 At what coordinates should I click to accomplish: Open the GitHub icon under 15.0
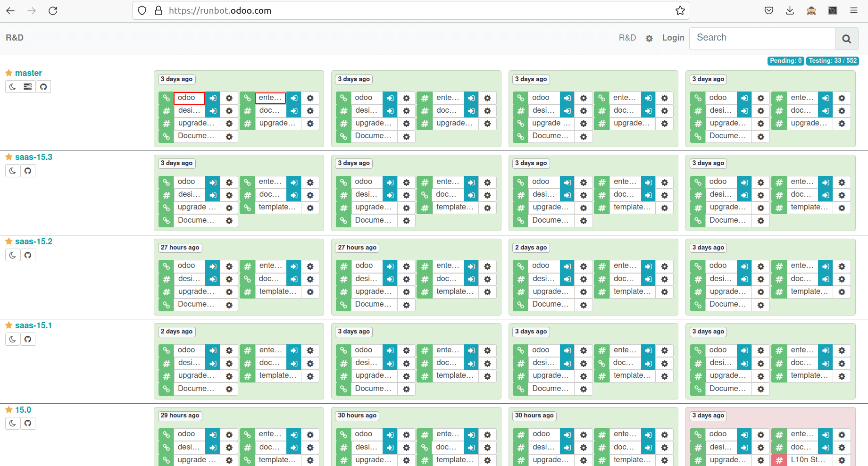(28, 424)
